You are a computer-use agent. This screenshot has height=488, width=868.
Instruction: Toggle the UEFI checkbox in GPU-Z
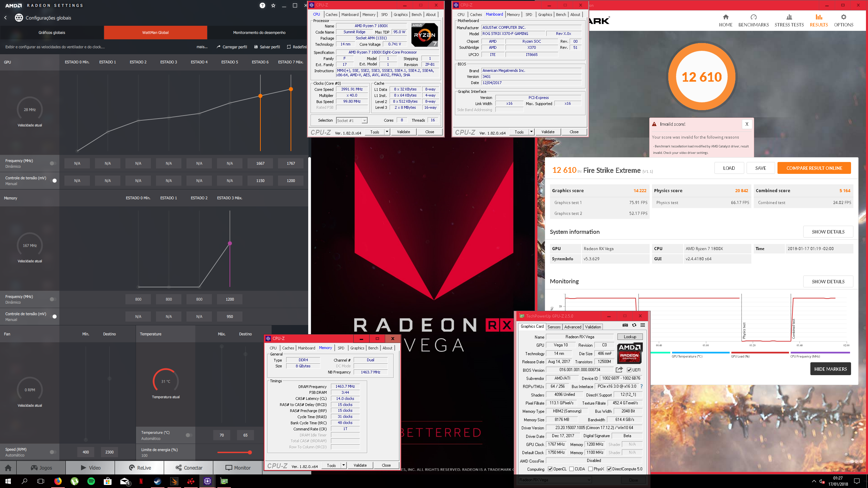point(629,370)
